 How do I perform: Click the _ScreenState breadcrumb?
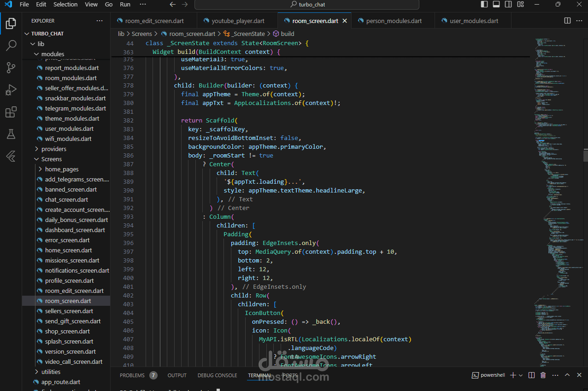248,34
